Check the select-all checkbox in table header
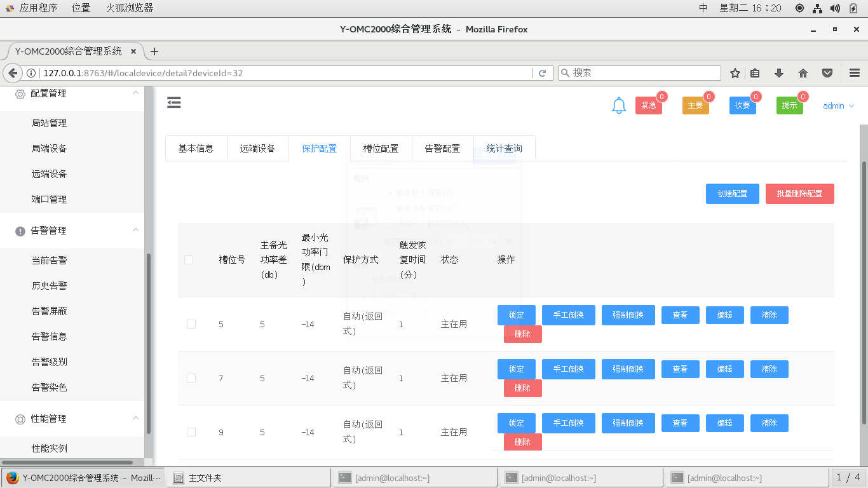 [x=189, y=260]
